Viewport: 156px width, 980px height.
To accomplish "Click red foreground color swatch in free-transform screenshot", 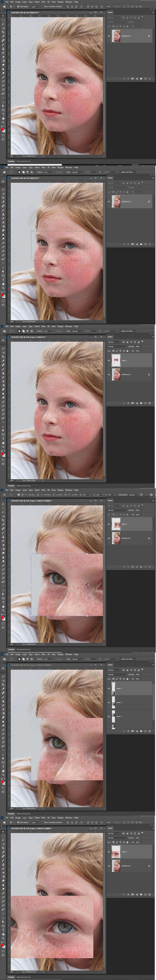I will coord(2,618).
